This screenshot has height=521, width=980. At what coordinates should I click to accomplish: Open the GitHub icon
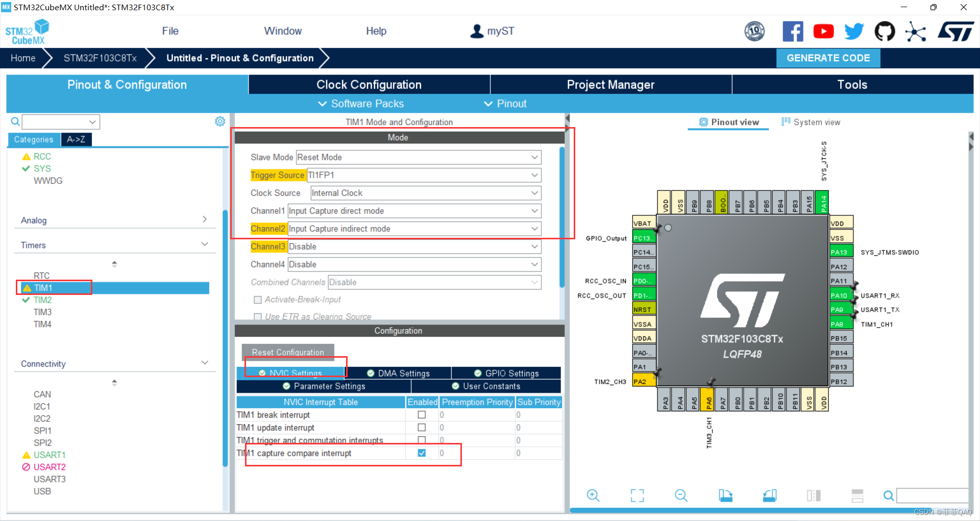885,31
